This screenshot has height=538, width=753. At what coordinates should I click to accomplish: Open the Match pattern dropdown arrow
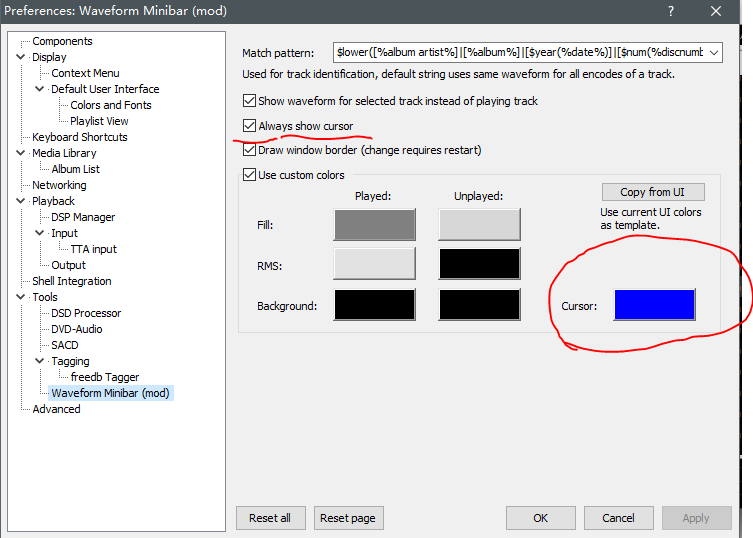712,52
